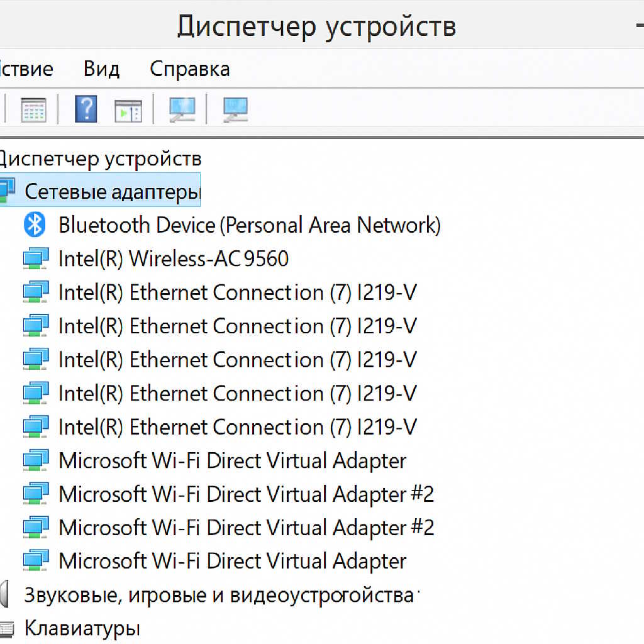The image size is (644, 644).
Task: Select Bluetooth Device (Personal Area Network)
Action: tap(249, 225)
